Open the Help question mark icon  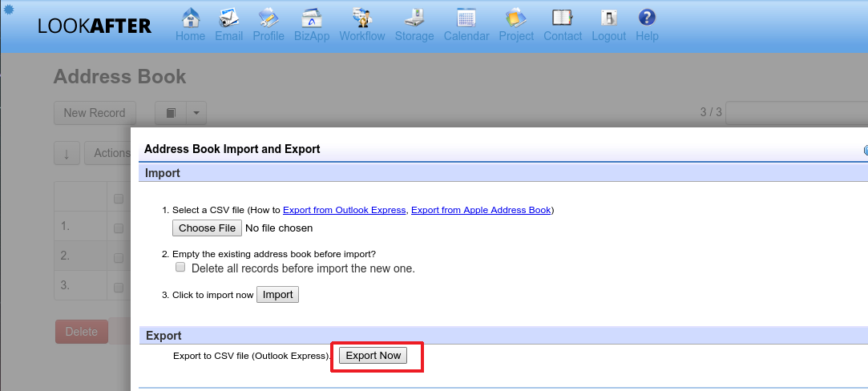(647, 18)
